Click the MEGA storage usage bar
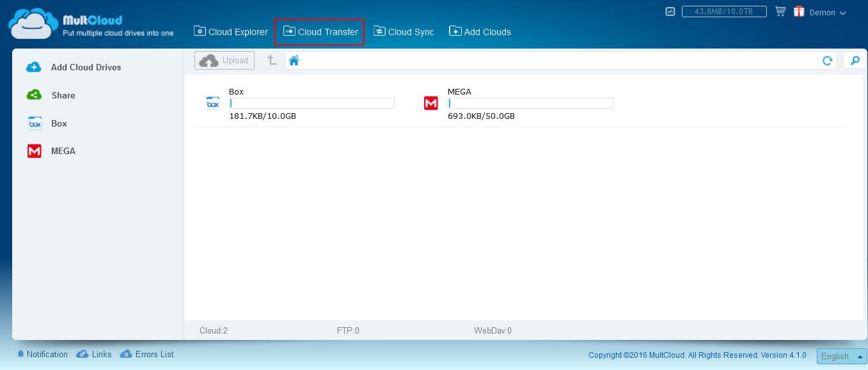 [x=531, y=103]
